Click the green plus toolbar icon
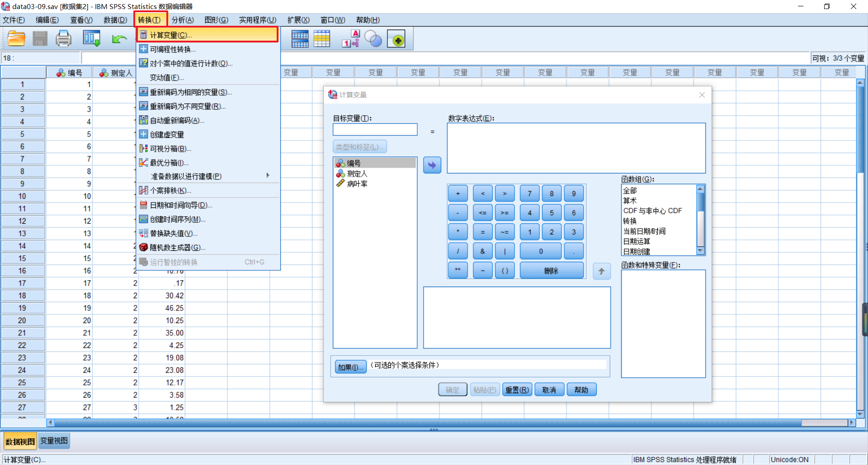Screen dimensions: 868x465 (x=396, y=39)
